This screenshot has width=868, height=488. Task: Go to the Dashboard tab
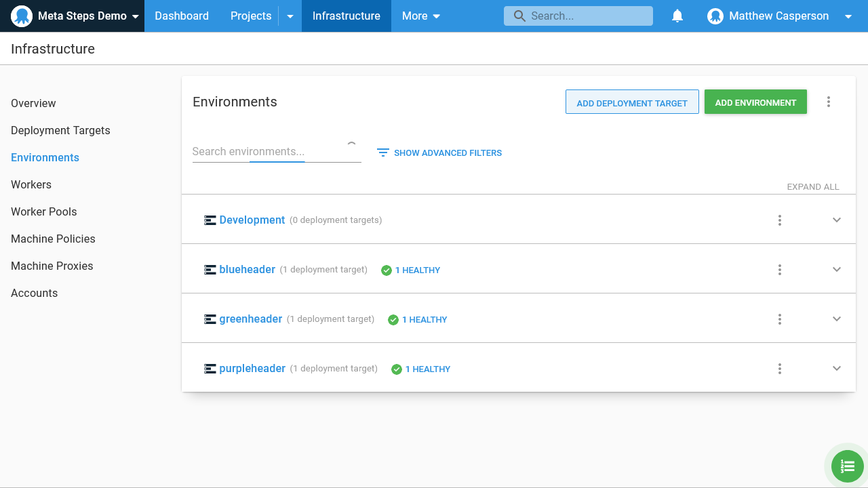(x=182, y=16)
